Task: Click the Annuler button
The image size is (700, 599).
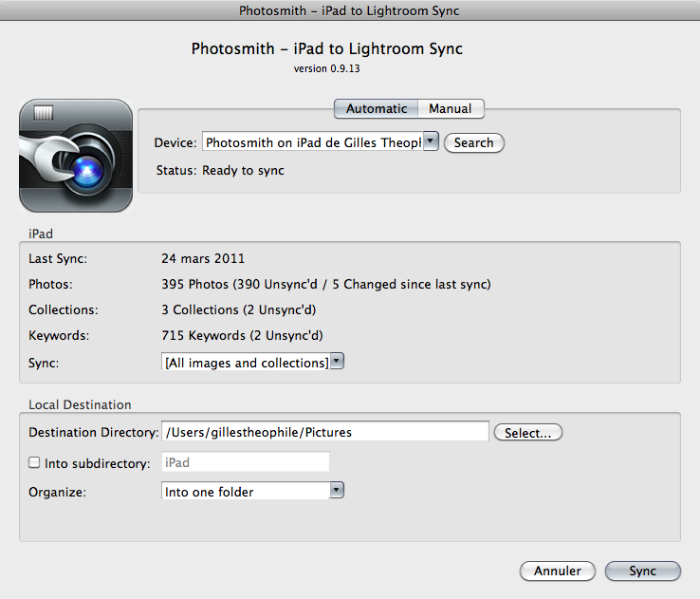Action: (558, 571)
